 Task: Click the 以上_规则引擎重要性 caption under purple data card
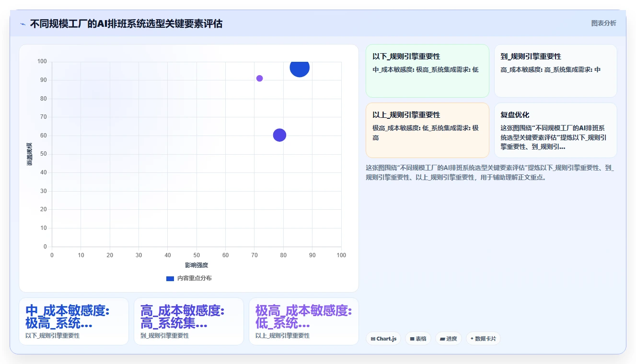[283, 336]
